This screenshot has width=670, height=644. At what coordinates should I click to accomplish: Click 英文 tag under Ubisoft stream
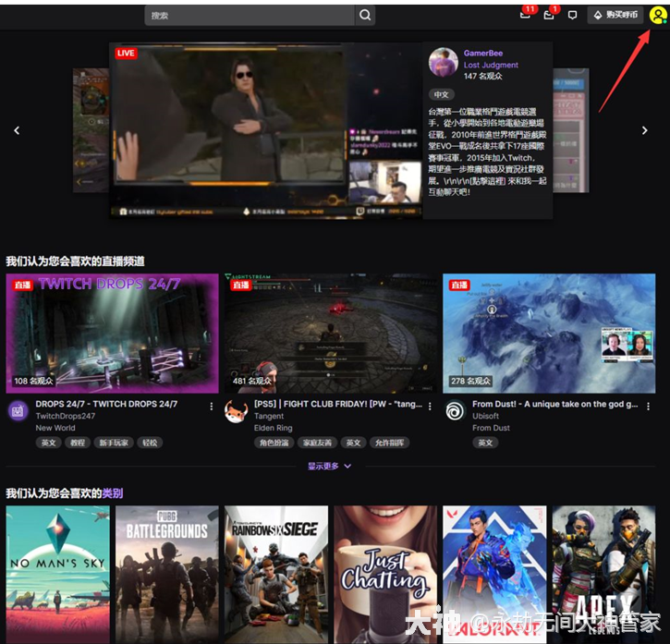(485, 443)
